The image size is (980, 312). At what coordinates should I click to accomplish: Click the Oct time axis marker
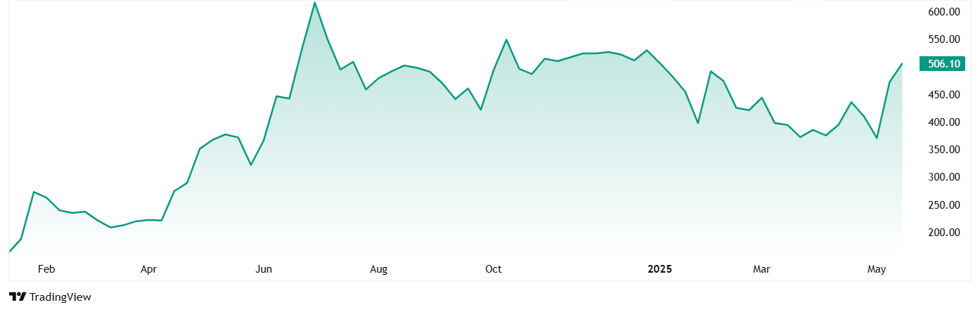click(494, 269)
